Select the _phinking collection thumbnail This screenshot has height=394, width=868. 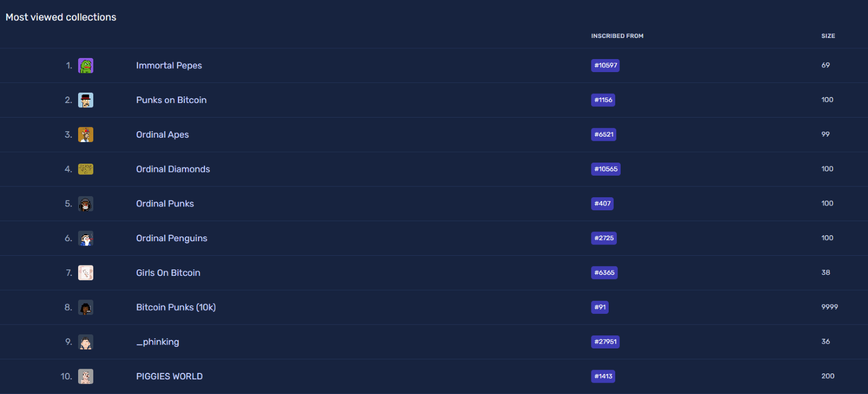[x=86, y=342]
